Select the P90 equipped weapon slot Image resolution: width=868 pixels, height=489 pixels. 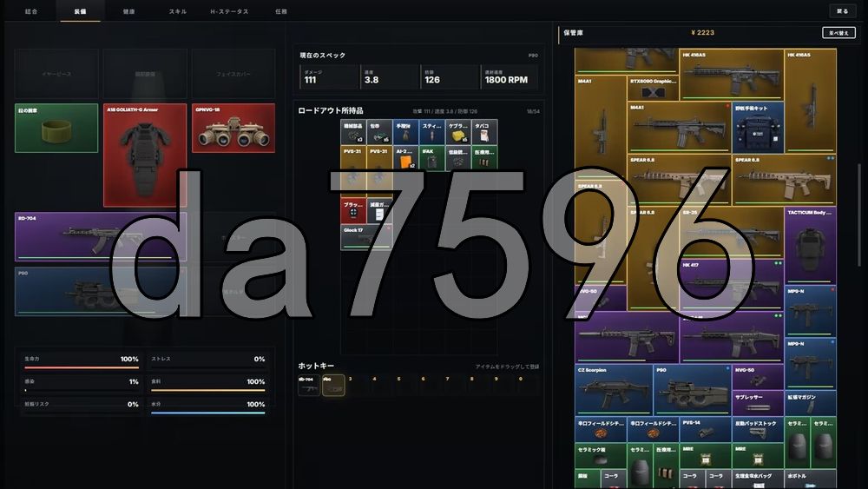pyautogui.click(x=101, y=291)
